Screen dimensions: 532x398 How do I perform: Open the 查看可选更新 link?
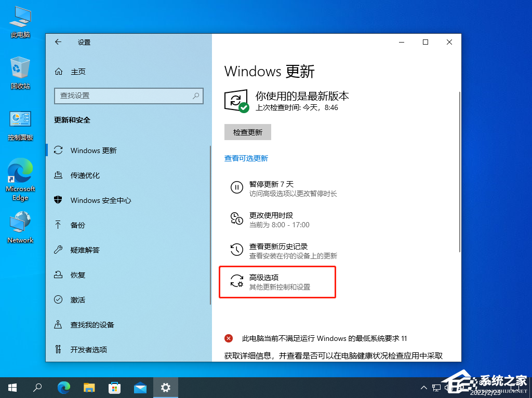(x=246, y=158)
